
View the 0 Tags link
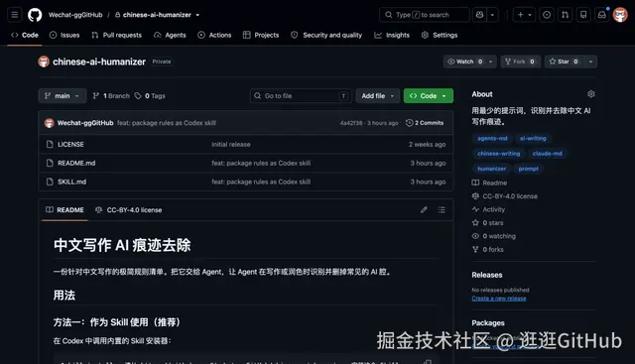click(150, 96)
